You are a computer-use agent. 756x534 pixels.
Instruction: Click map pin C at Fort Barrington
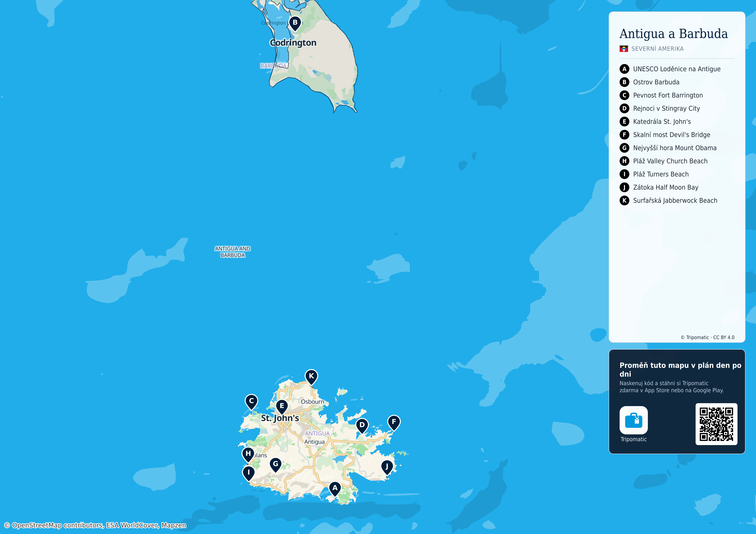pyautogui.click(x=252, y=402)
